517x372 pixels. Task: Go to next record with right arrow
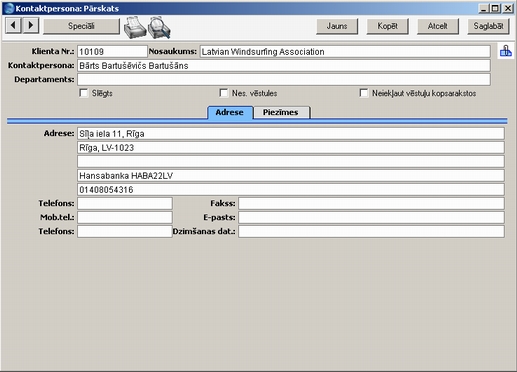pos(31,25)
